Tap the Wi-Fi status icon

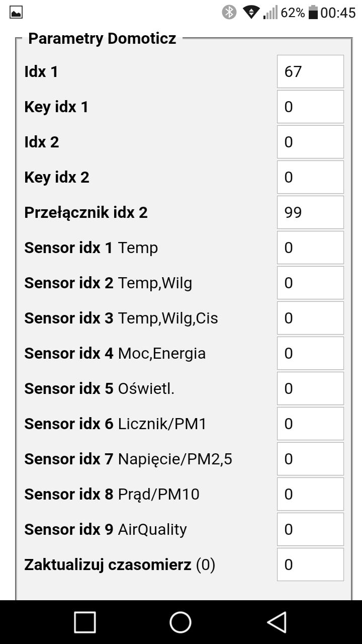click(x=251, y=12)
